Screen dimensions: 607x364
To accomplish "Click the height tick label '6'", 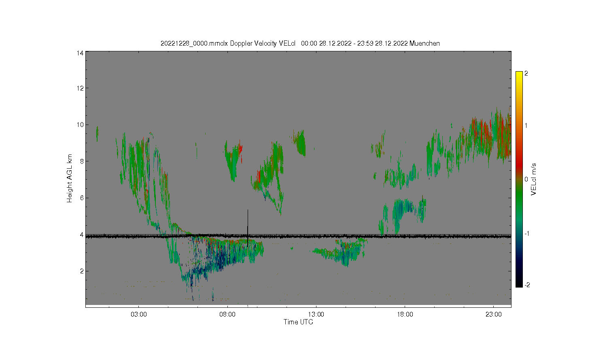I will [82, 198].
